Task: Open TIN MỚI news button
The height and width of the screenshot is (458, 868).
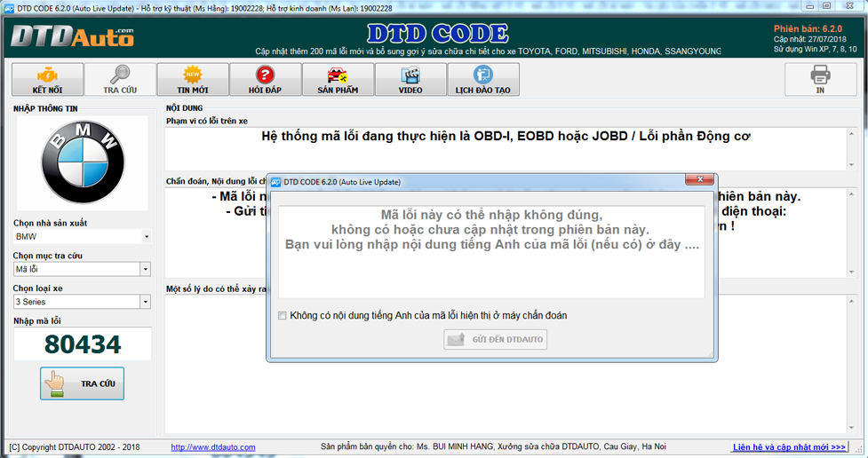Action: 193,80
